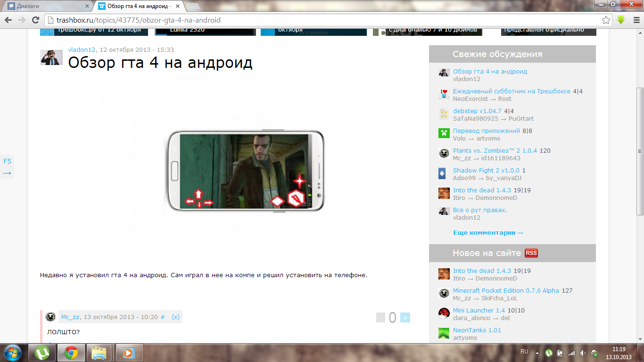Open the Ежедневный субботник на Трешбоксе discussion

[x=512, y=91]
